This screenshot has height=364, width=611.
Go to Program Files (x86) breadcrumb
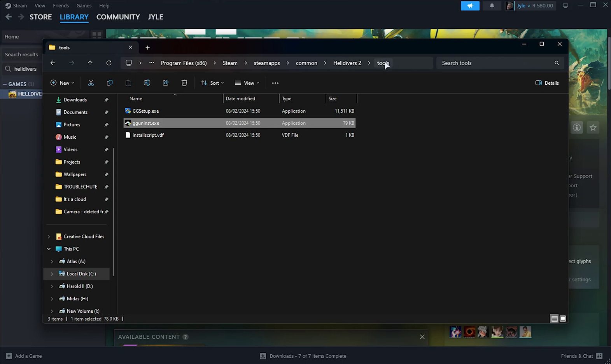(x=184, y=63)
